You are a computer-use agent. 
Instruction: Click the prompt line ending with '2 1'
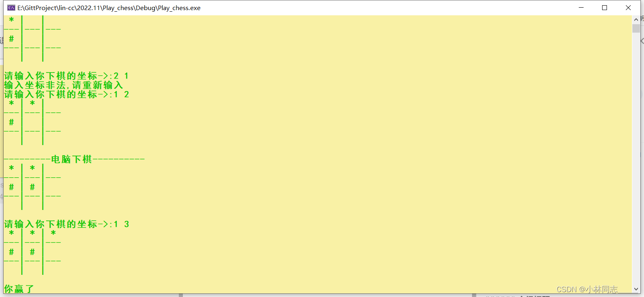pyautogui.click(x=66, y=76)
